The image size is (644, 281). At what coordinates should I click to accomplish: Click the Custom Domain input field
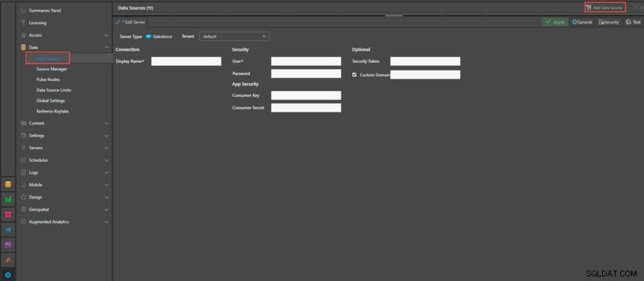(x=425, y=74)
